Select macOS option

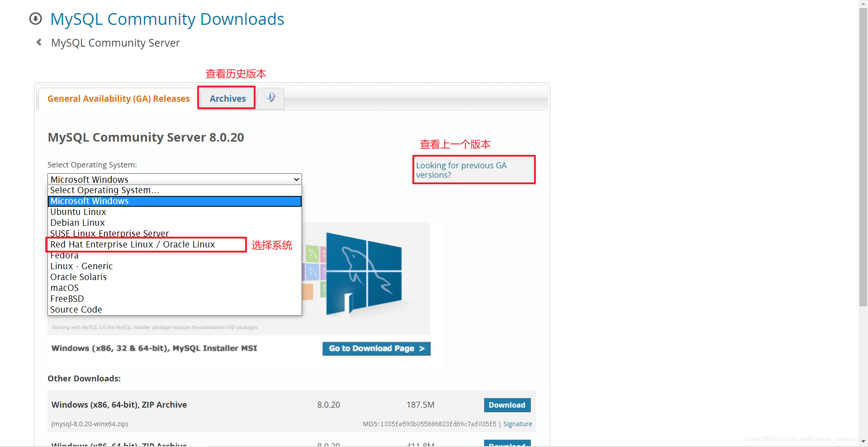(175, 288)
